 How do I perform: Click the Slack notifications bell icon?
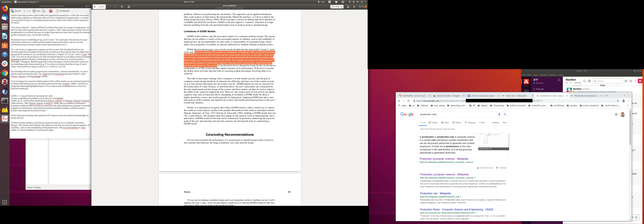[x=559, y=80]
